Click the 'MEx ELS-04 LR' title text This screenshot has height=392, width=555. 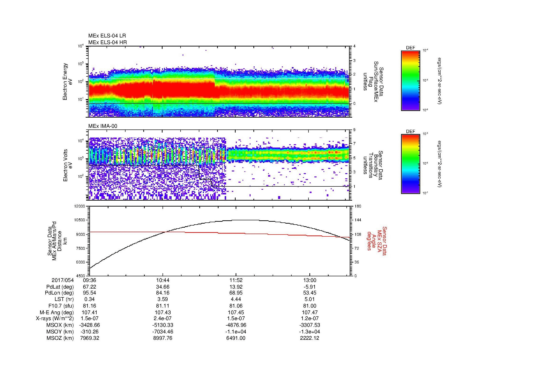click(x=107, y=36)
